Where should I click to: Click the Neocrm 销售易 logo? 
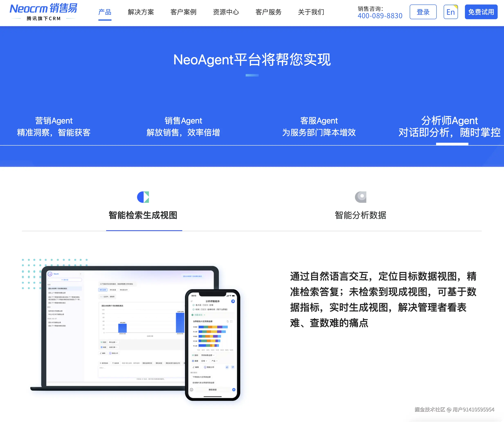(43, 12)
